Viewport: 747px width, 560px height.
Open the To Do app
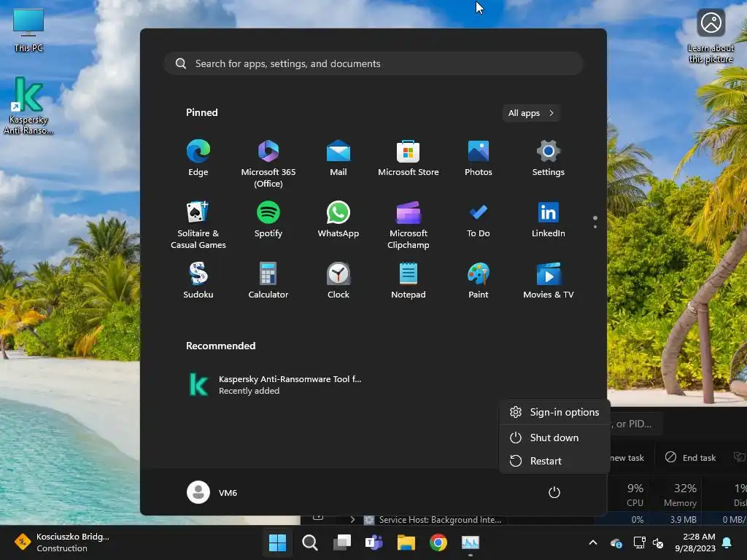click(x=479, y=219)
